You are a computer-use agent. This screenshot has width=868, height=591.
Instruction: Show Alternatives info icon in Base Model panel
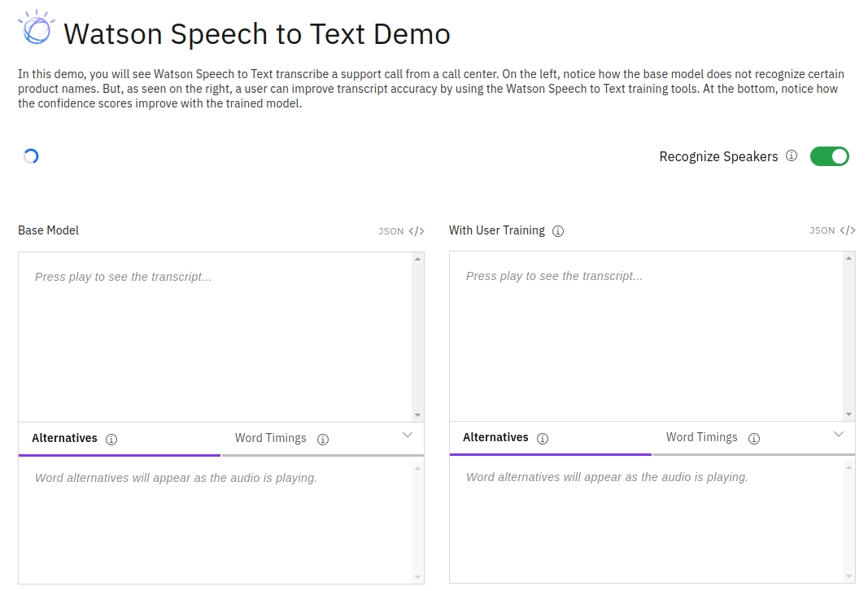[x=111, y=440]
